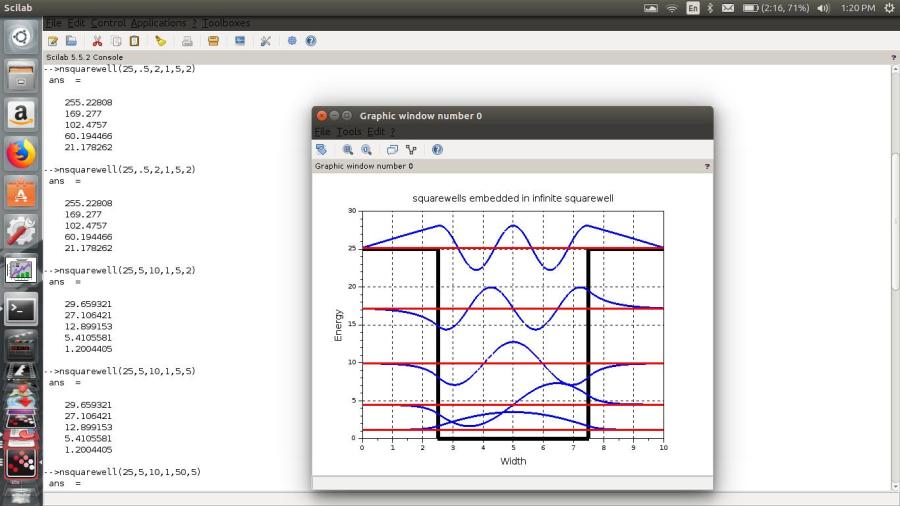Open Edit menu in graphic window
900x506 pixels.
coord(375,131)
